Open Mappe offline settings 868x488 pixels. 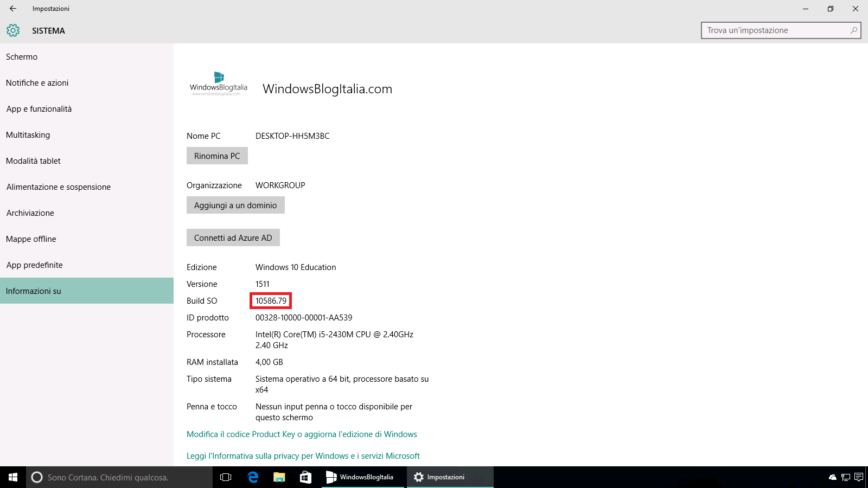pyautogui.click(x=87, y=239)
